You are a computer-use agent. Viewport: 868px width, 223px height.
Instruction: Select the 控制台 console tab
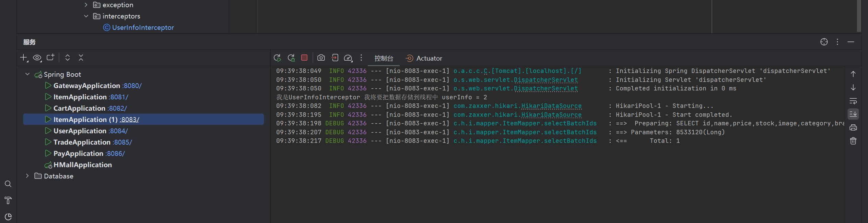384,59
